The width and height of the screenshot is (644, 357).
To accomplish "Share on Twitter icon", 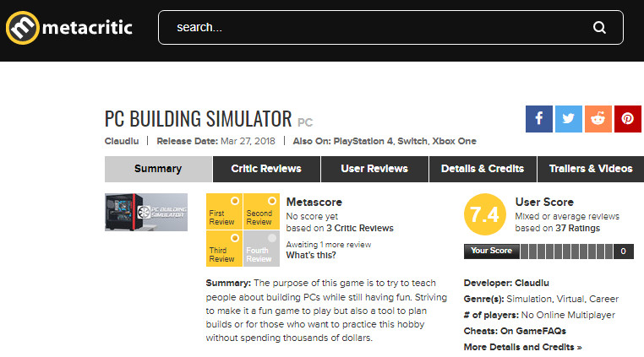I will (569, 119).
